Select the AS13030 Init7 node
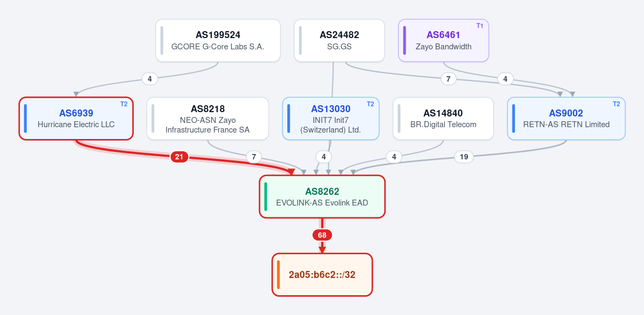This screenshot has width=644, height=315. tap(331, 119)
